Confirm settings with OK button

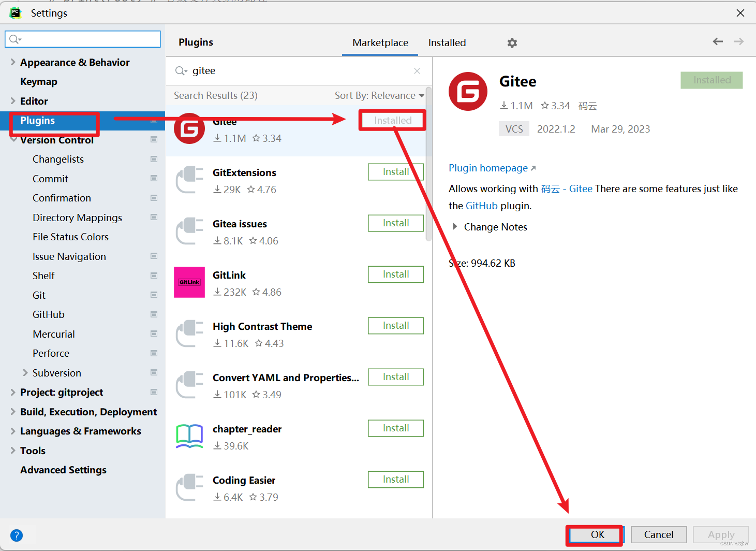pos(597,534)
